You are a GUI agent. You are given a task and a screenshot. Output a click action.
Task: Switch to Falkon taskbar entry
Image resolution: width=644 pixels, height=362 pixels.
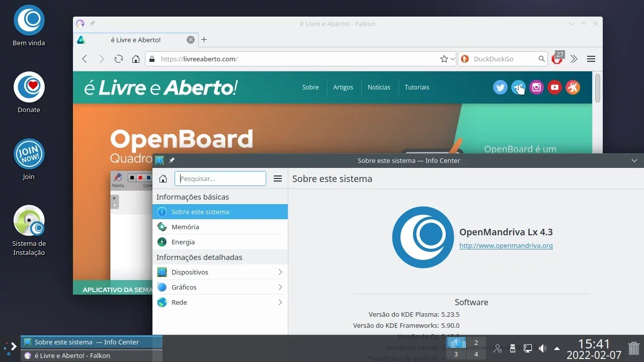(92, 355)
